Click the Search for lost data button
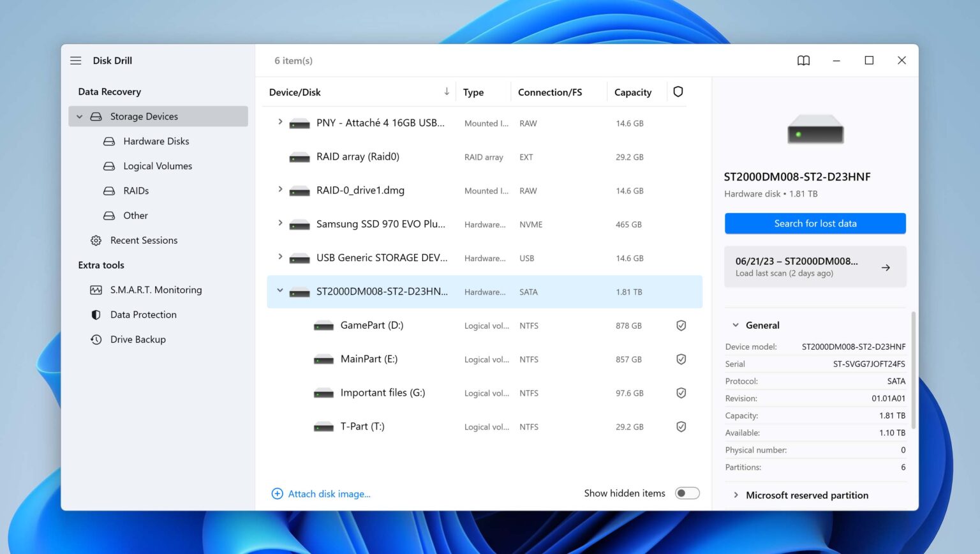The height and width of the screenshot is (554, 980). [815, 223]
